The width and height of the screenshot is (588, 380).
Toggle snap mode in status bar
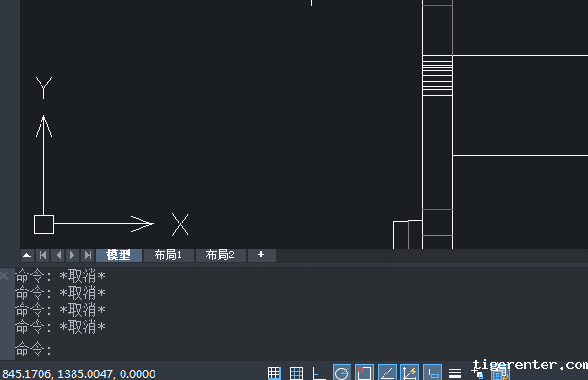tap(297, 372)
